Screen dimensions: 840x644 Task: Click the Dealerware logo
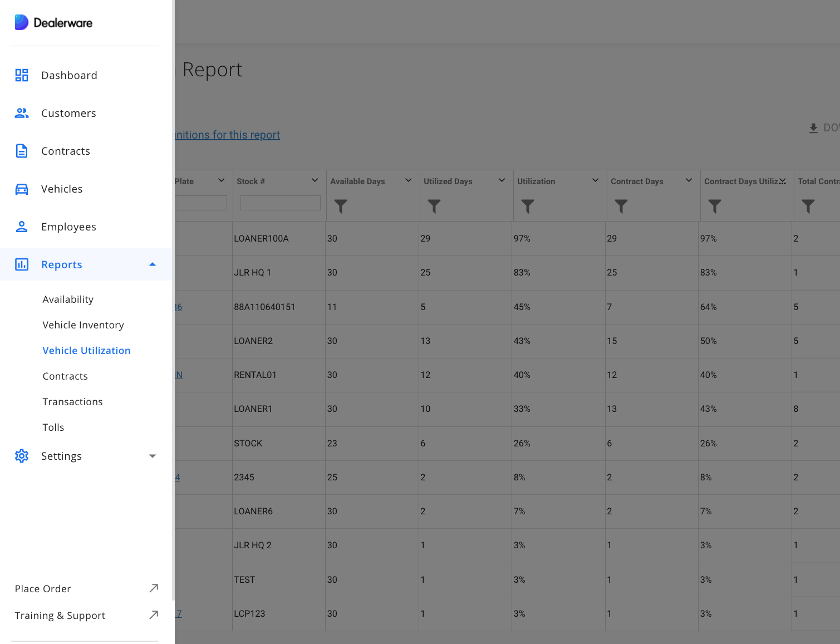click(53, 22)
